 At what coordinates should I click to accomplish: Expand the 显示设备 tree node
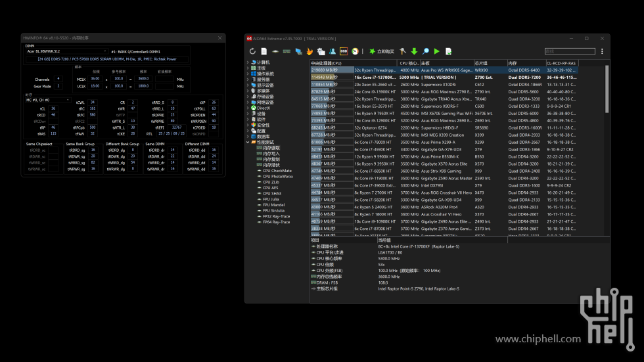point(248,85)
